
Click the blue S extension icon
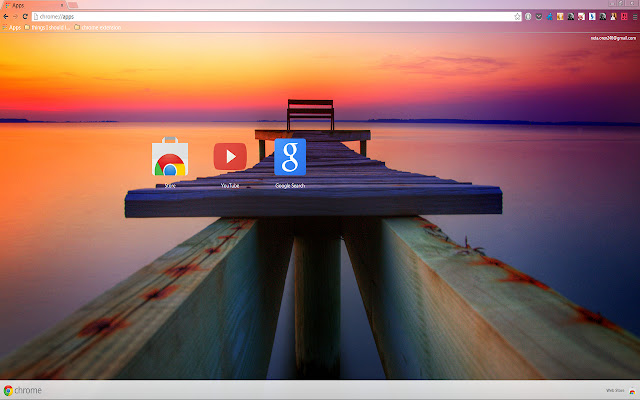click(592, 16)
